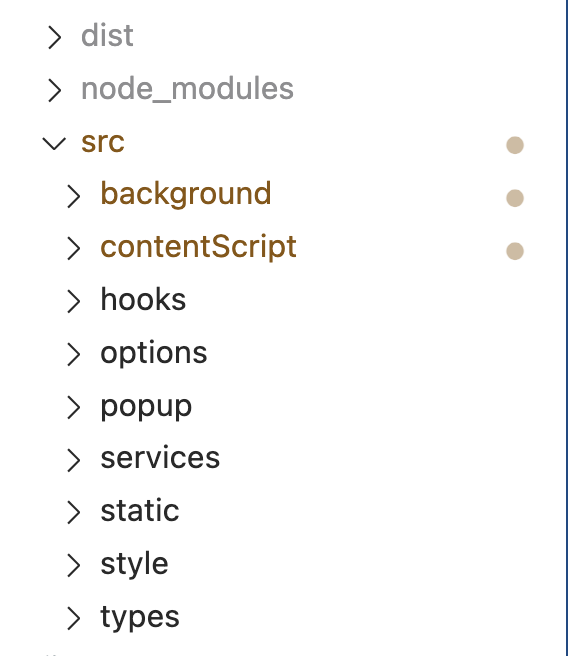Expand the options folder arrow
The width and height of the screenshot is (574, 656).
click(74, 354)
